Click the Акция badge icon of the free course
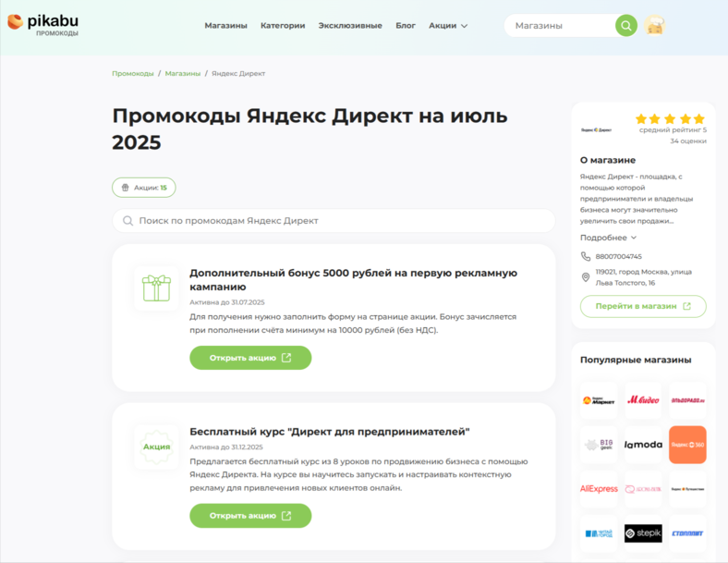This screenshot has height=563, width=728. pyautogui.click(x=156, y=447)
